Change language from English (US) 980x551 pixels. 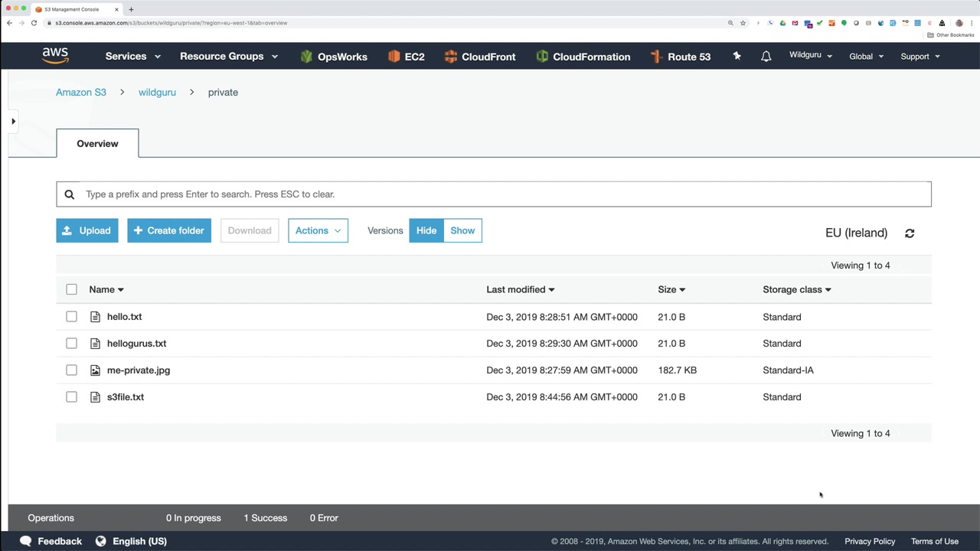point(131,541)
